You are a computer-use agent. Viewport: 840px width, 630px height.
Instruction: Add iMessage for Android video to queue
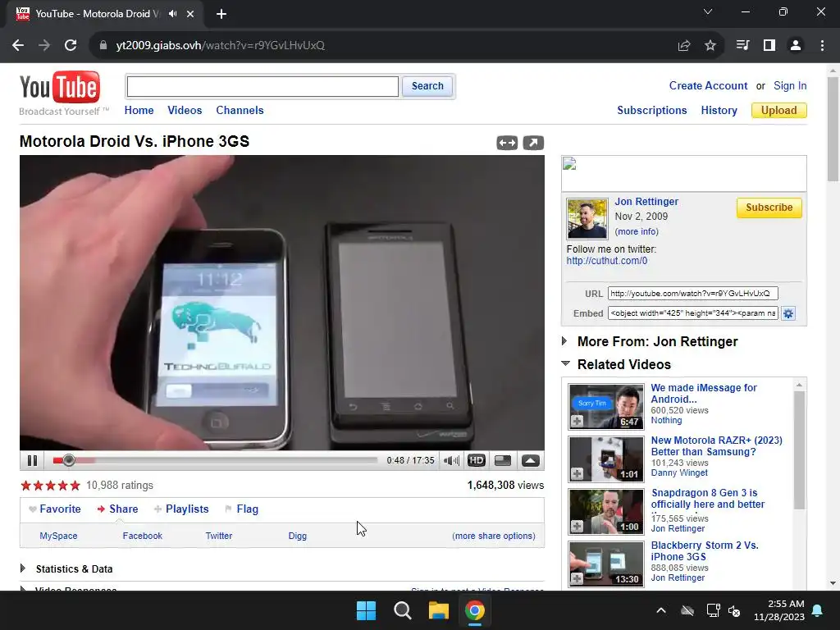tap(577, 422)
